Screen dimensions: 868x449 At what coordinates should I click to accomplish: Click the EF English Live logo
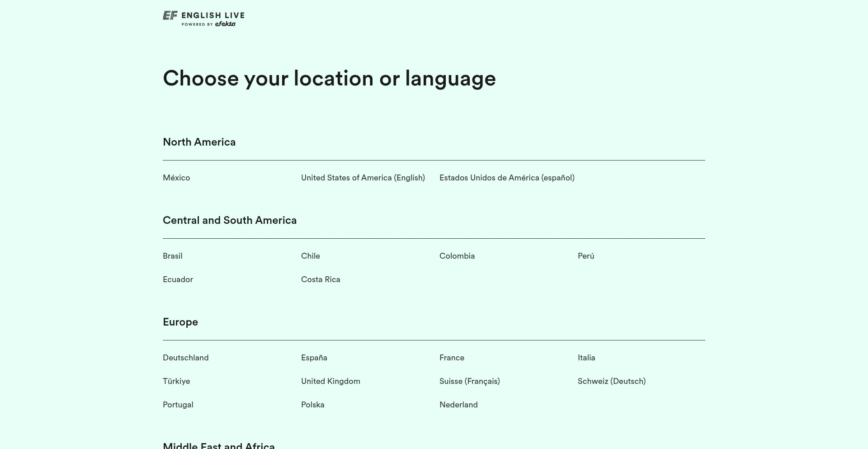coord(203,19)
